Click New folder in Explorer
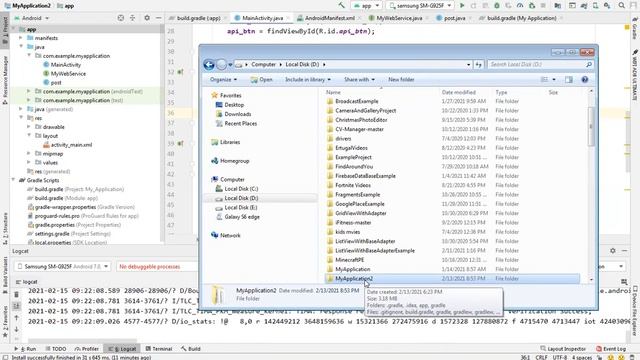Image resolution: width=640 pixels, height=360 pixels. (401, 80)
